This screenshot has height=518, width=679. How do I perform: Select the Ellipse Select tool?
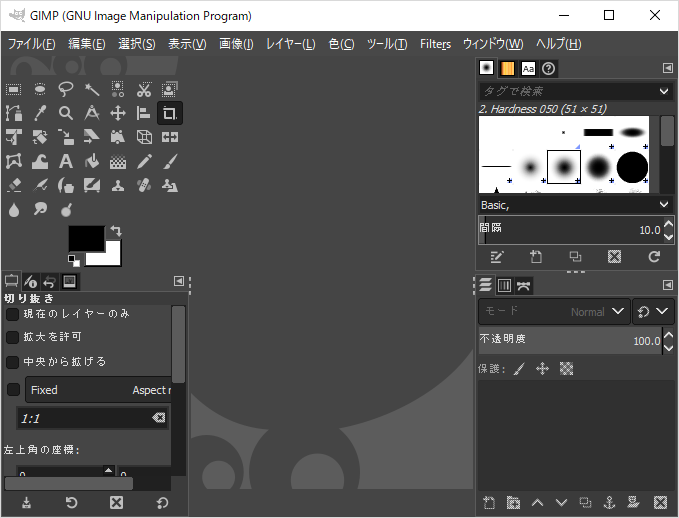(40, 90)
